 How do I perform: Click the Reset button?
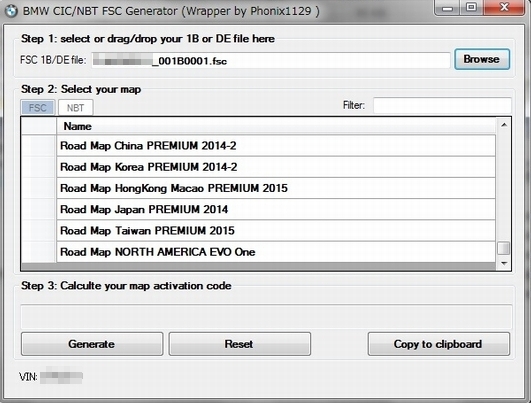(239, 344)
